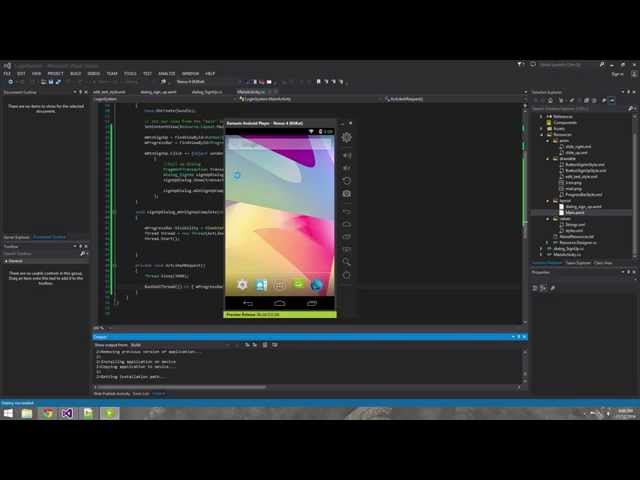The width and height of the screenshot is (640, 480).
Task: Open File Explorer from taskbar
Action: (27, 413)
